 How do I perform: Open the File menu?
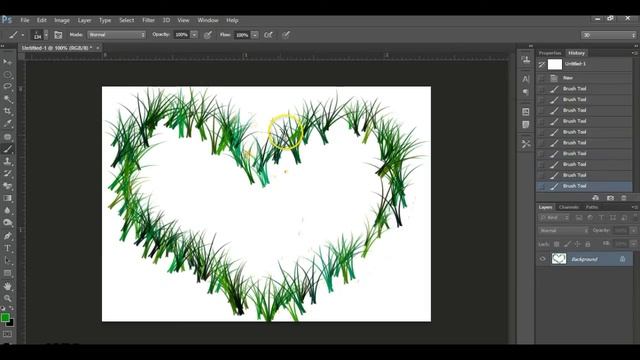coord(25,20)
